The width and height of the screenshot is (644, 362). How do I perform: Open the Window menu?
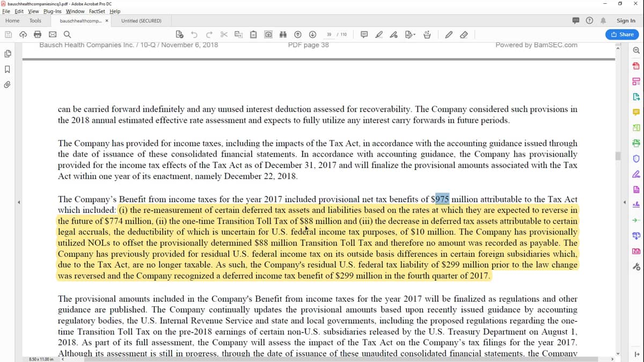click(75, 11)
